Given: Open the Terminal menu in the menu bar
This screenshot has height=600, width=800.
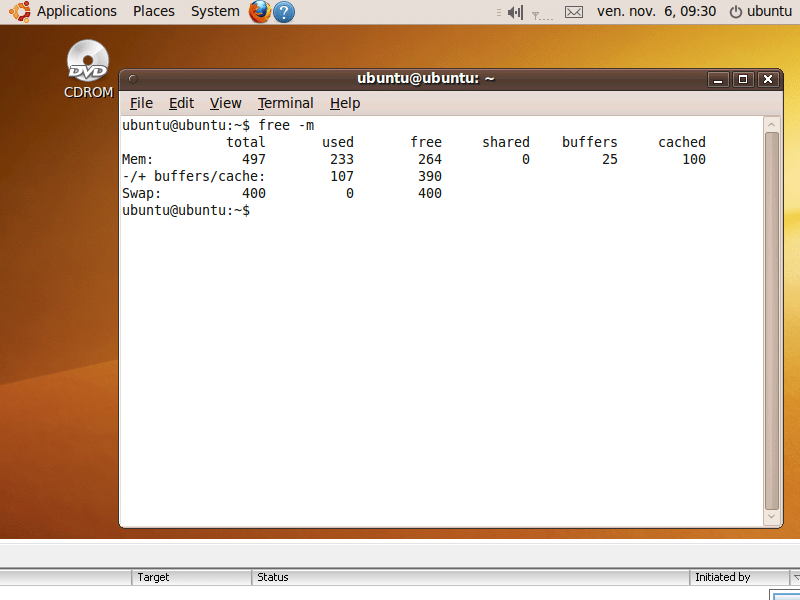Looking at the screenshot, I should pyautogui.click(x=285, y=103).
